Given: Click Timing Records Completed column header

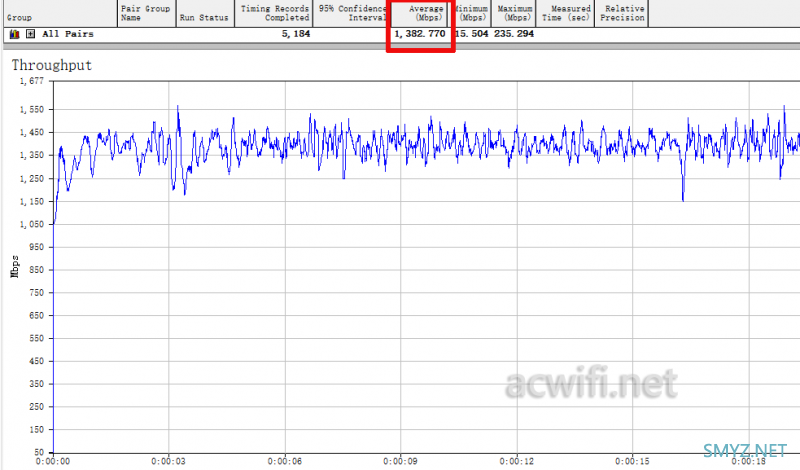Looking at the screenshot, I should coord(274,14).
